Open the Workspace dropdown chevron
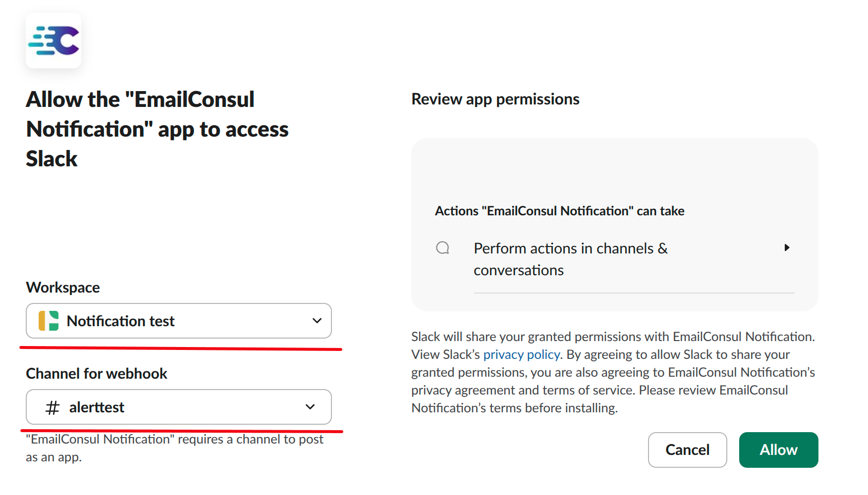 coord(317,321)
